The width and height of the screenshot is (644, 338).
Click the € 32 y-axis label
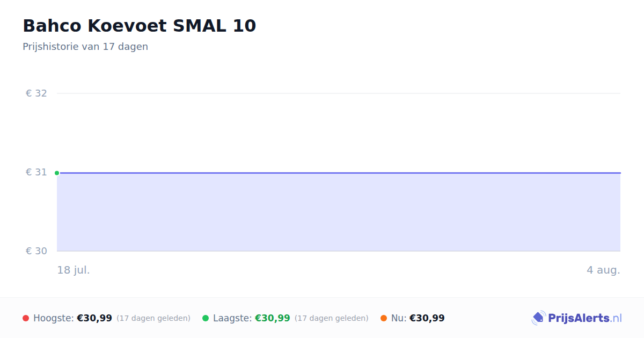coord(36,93)
